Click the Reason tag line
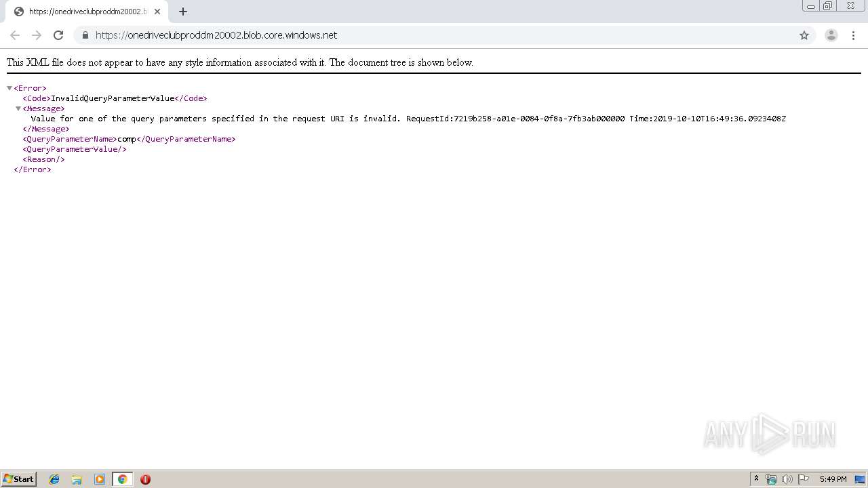This screenshot has width=868, height=488. point(43,159)
